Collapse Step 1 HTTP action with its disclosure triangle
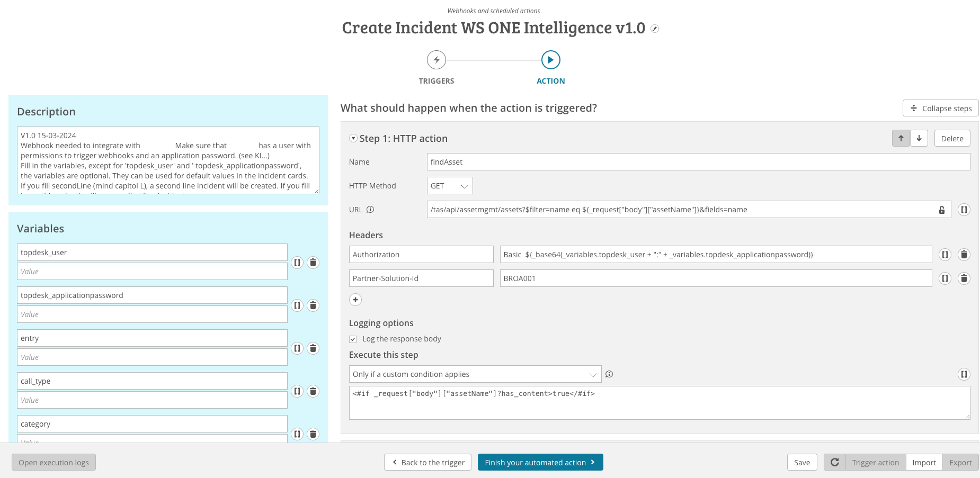This screenshot has height=478, width=980. click(352, 138)
